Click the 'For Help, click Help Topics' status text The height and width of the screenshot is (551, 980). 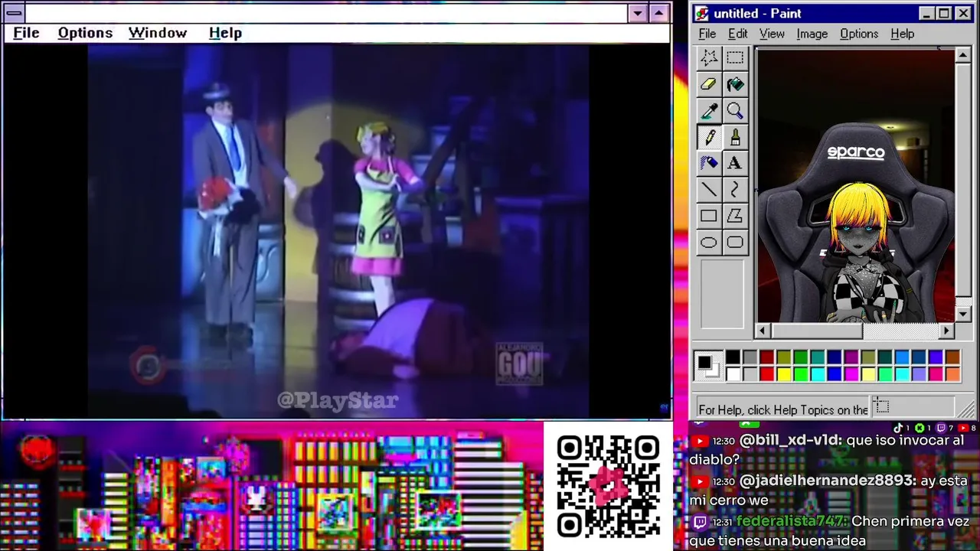[783, 409]
